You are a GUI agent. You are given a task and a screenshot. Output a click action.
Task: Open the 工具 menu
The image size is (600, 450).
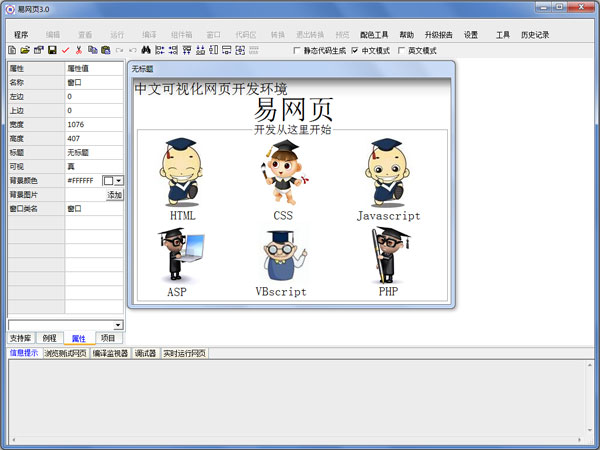[x=503, y=35]
